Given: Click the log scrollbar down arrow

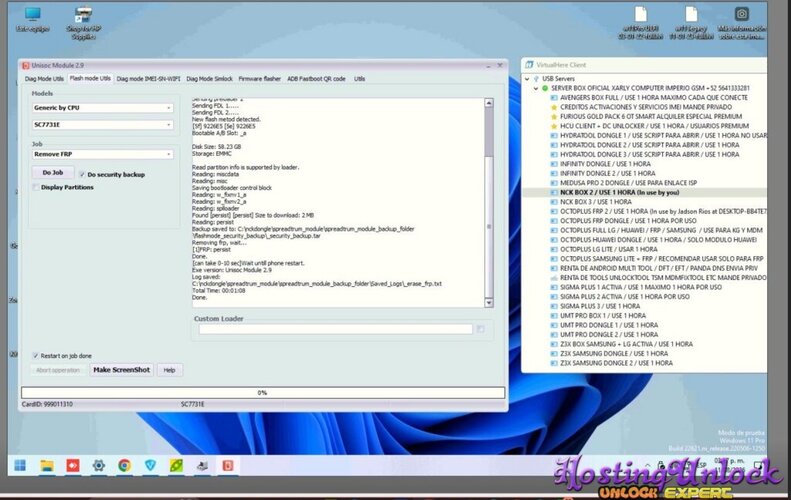Looking at the screenshot, I should point(488,302).
